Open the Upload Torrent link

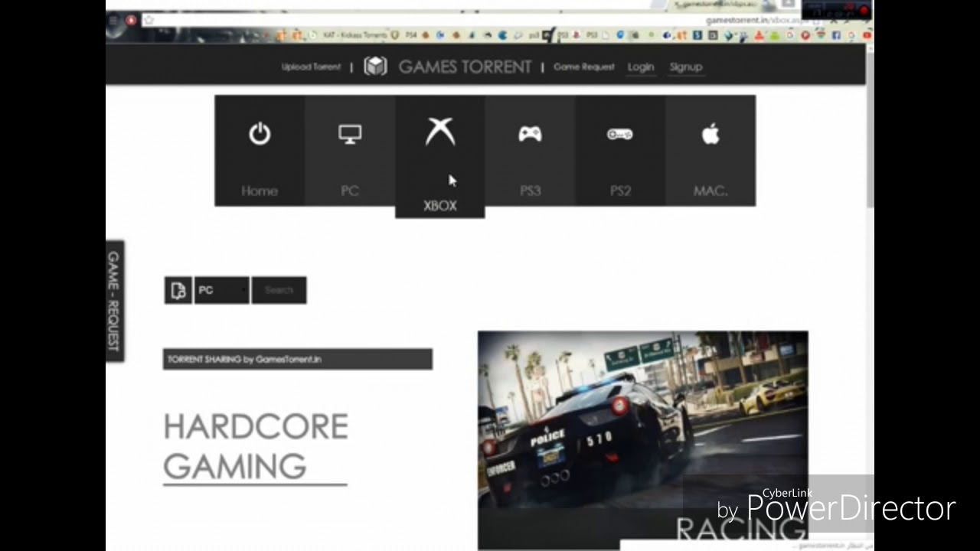(311, 67)
